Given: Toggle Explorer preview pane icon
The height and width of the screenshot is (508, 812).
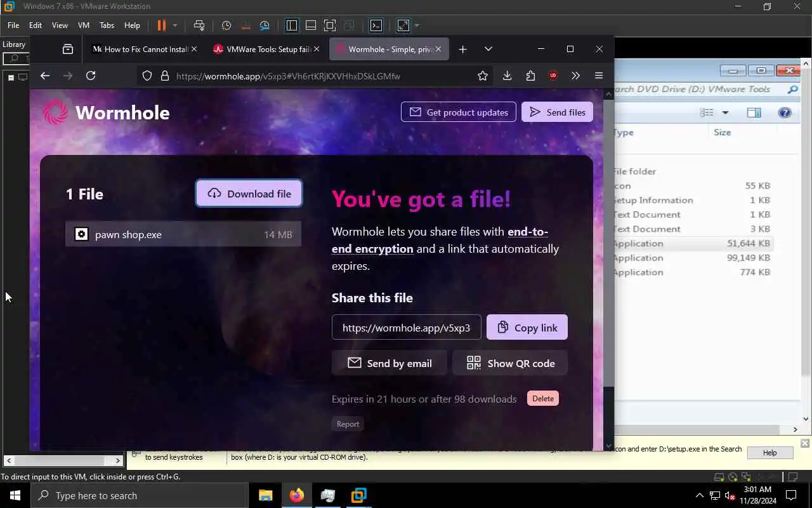Looking at the screenshot, I should pyautogui.click(x=754, y=112).
